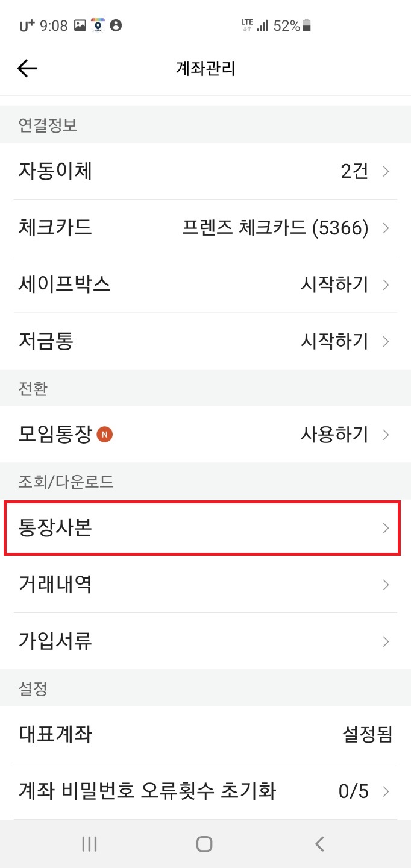Open the gallery icon in the status bar
The width and height of the screenshot is (411, 868).
80,25
